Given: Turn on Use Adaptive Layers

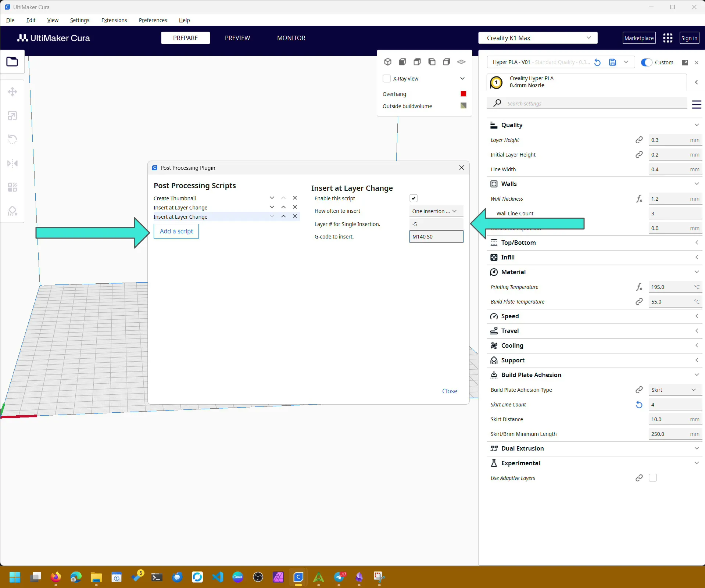Looking at the screenshot, I should 652,478.
